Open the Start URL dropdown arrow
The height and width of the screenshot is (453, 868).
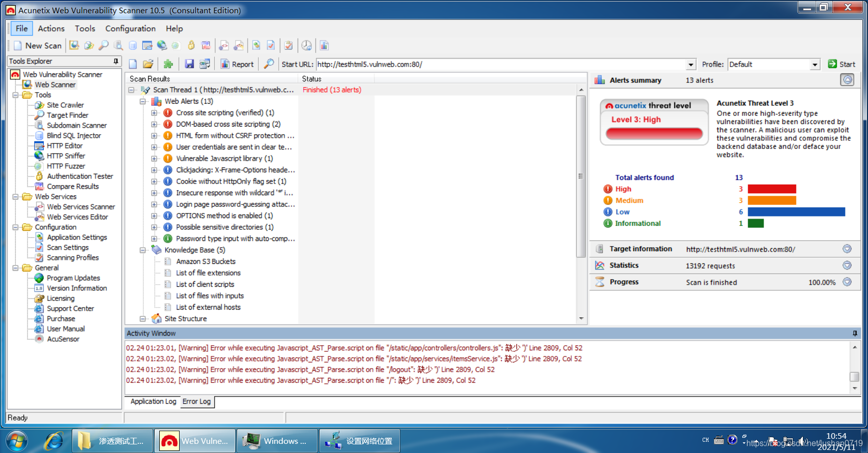coord(691,65)
